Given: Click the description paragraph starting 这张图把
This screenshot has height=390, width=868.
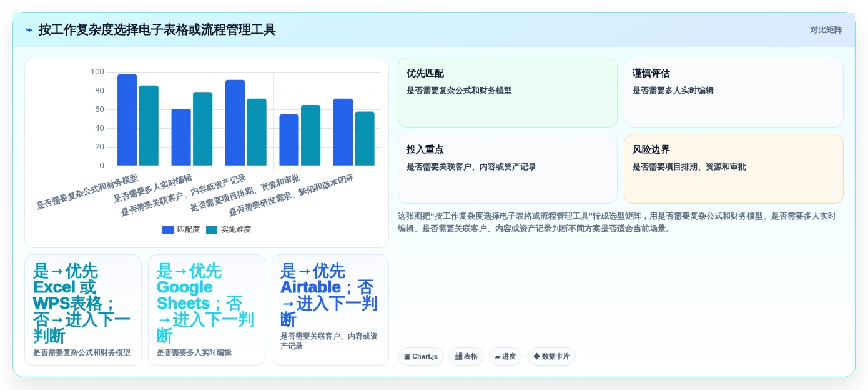Looking at the screenshot, I should click(x=617, y=222).
